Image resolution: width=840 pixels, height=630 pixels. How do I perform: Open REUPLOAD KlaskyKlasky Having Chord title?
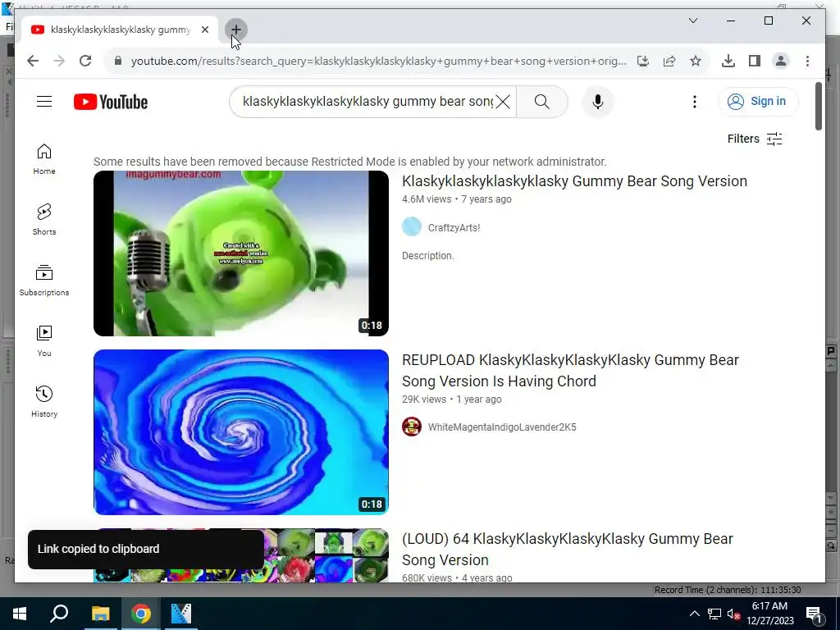571,371
